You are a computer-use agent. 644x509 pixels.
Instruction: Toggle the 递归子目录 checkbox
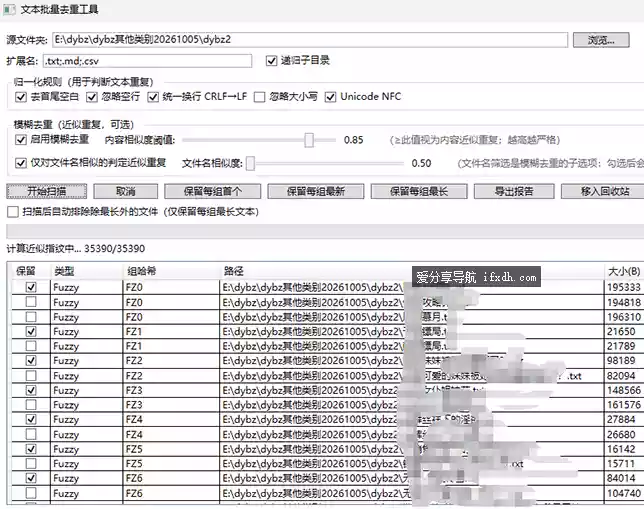(x=271, y=61)
